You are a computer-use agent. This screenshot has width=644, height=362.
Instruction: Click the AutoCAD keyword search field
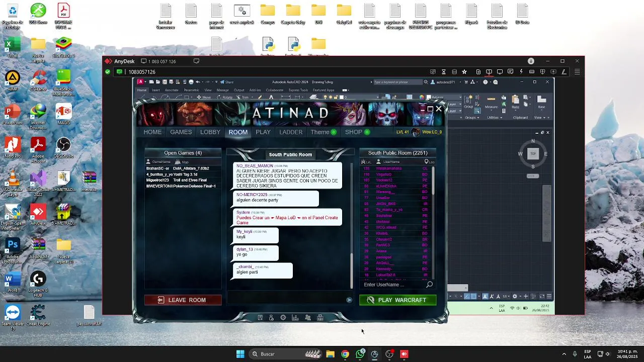pyautogui.click(x=397, y=82)
